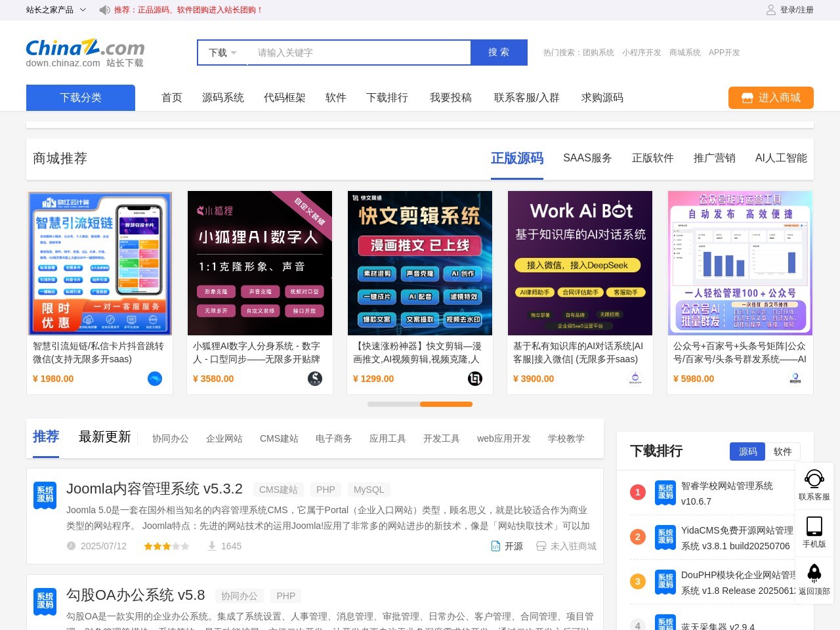Open the 我要投稿 nav item
This screenshot has width=840, height=630.
[x=451, y=98]
